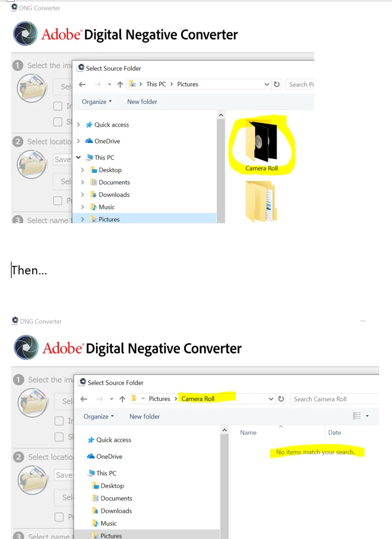Click the back arrow in upper dialog
The width and height of the screenshot is (392, 539).
(82, 84)
